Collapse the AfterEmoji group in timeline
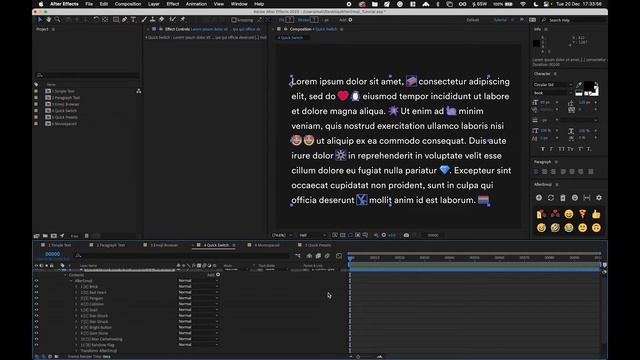This screenshot has width=640, height=360. click(71, 281)
